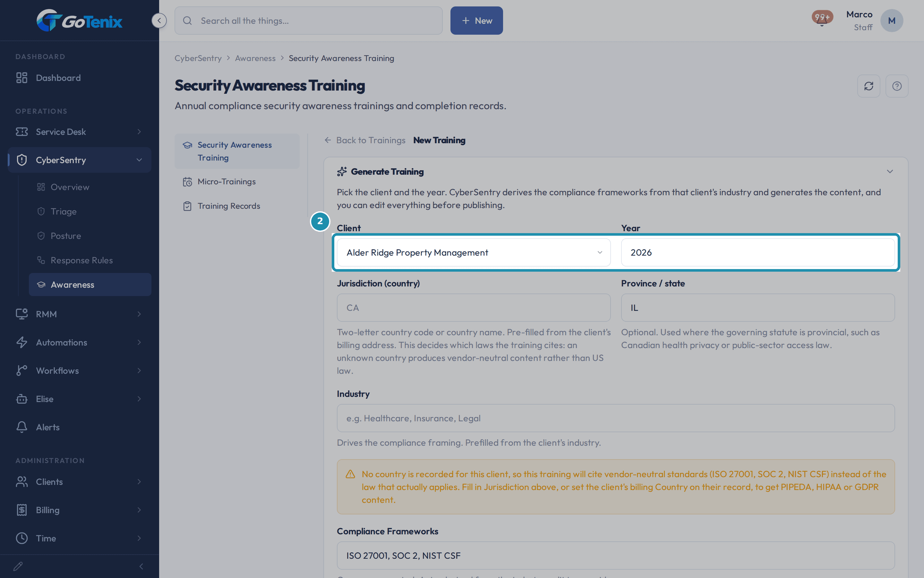Click the Province / state field
Viewport: 924px width, 578px height.
(757, 308)
